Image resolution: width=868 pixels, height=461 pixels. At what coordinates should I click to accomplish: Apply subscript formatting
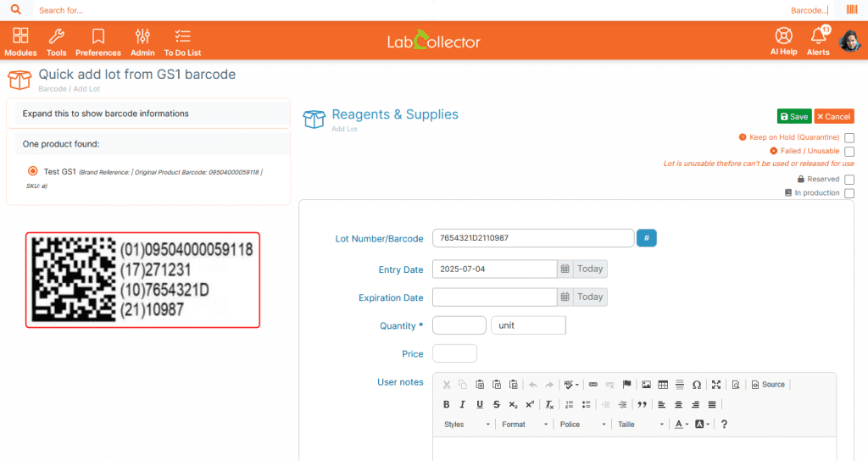point(513,404)
